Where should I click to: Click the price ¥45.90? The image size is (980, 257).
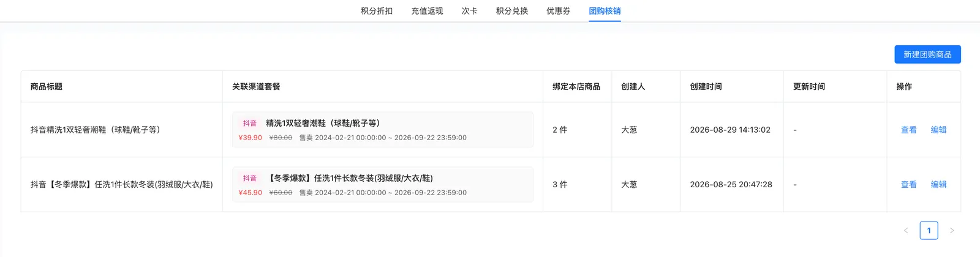[250, 193]
